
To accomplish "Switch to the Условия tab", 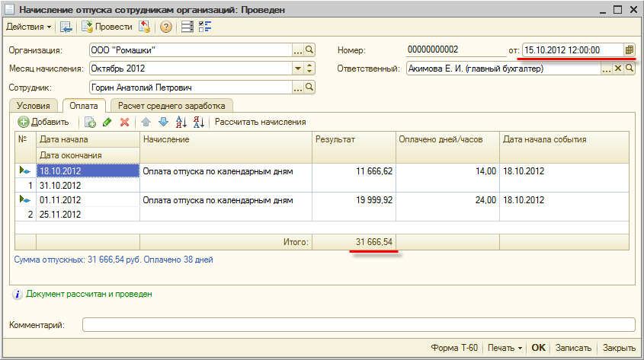I will 34,106.
